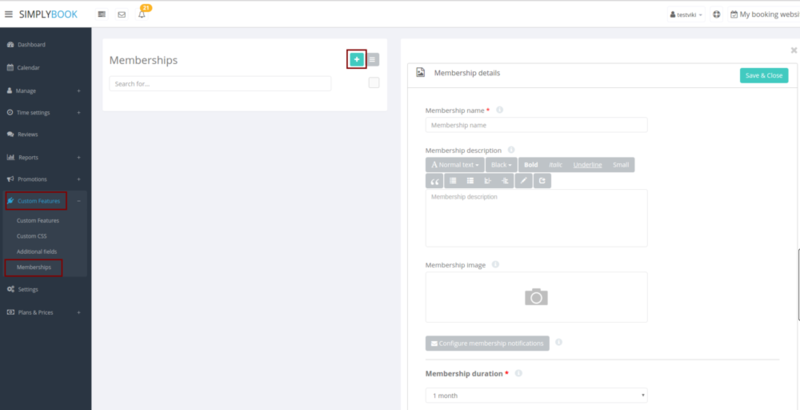Click Configure membership notifications button
This screenshot has width=800, height=410.
(487, 343)
